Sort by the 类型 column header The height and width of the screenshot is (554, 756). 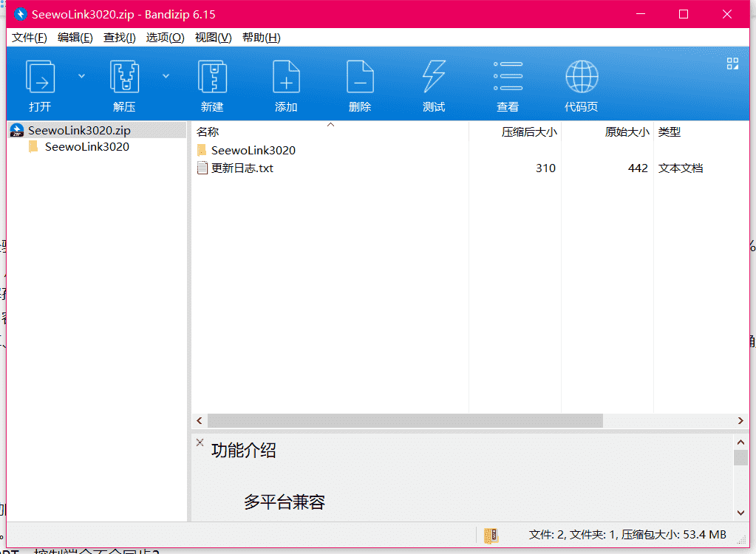coord(670,131)
